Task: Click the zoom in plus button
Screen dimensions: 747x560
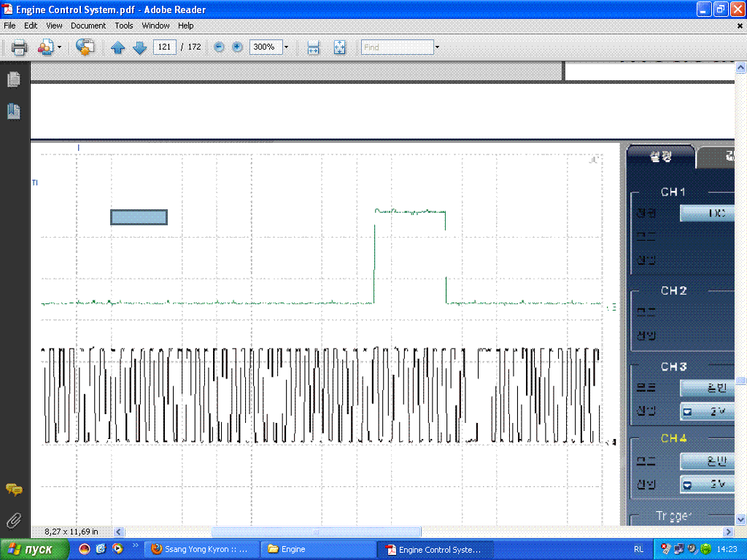Action: coord(237,47)
